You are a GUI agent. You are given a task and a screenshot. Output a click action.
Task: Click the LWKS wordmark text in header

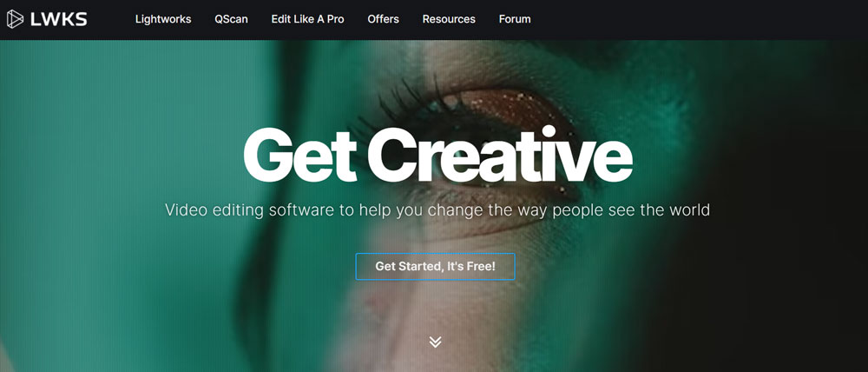pos(59,19)
